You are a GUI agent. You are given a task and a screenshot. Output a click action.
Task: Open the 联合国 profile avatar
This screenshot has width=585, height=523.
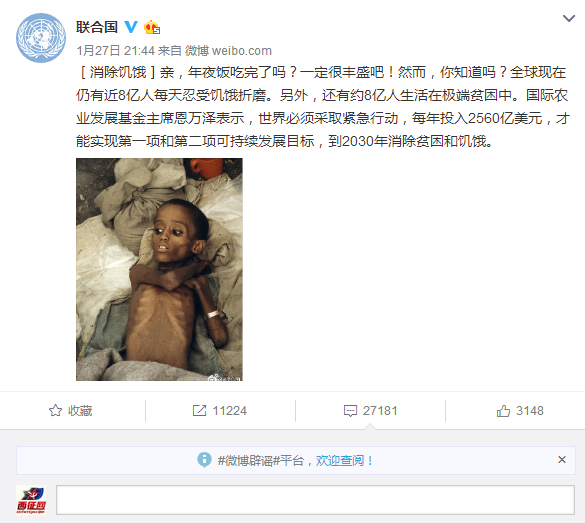[41, 38]
